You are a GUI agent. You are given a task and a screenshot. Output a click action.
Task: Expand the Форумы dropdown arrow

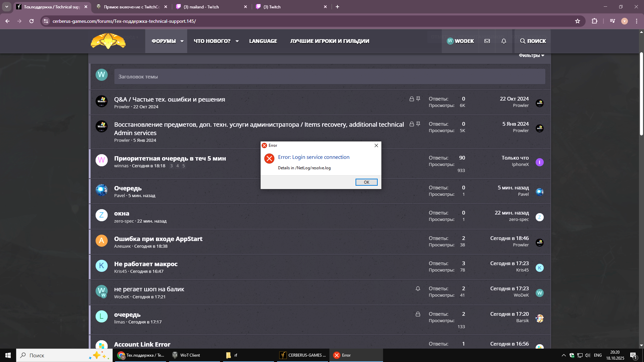coord(182,41)
